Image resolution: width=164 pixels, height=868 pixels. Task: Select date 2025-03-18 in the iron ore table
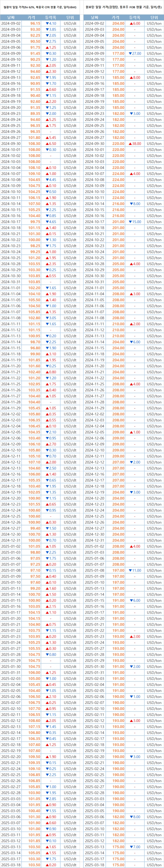pyautogui.click(x=11, y=865)
